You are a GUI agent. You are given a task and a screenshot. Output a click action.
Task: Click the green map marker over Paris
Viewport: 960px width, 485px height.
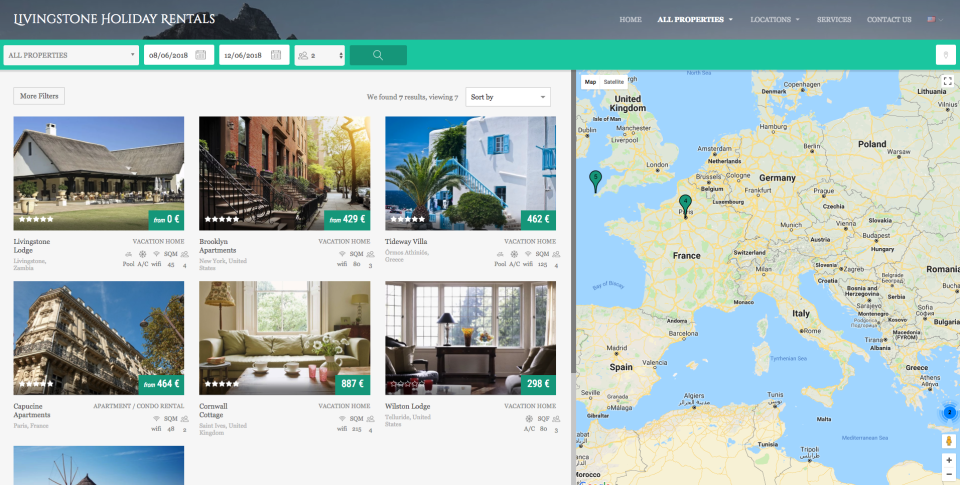click(685, 206)
